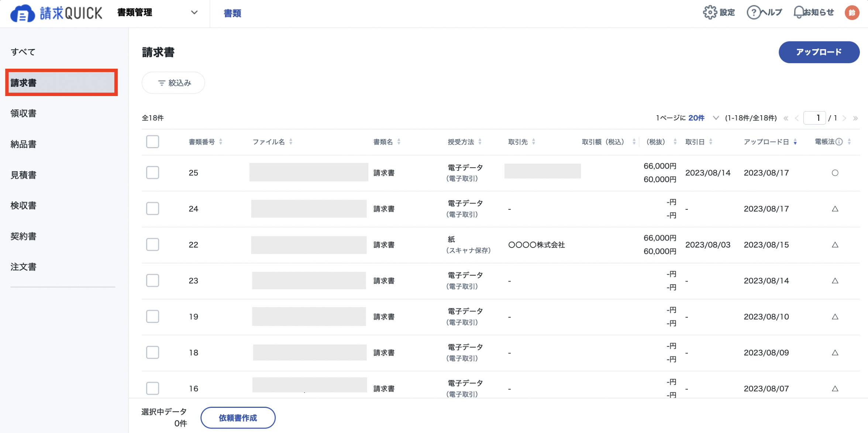This screenshot has height=433, width=868.
Task: Open the 絞込み filter panel
Action: pos(173,83)
